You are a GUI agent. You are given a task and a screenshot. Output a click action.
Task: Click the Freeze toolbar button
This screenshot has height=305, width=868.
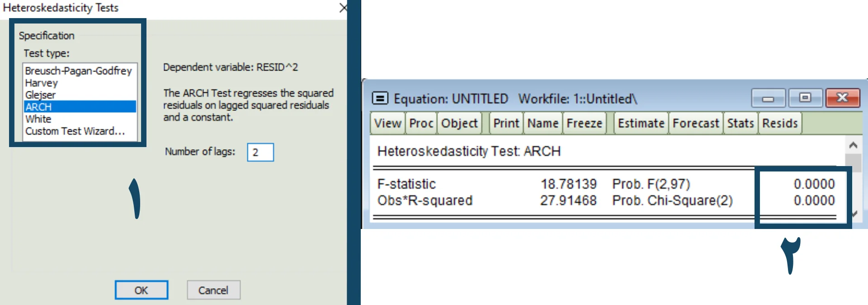584,124
